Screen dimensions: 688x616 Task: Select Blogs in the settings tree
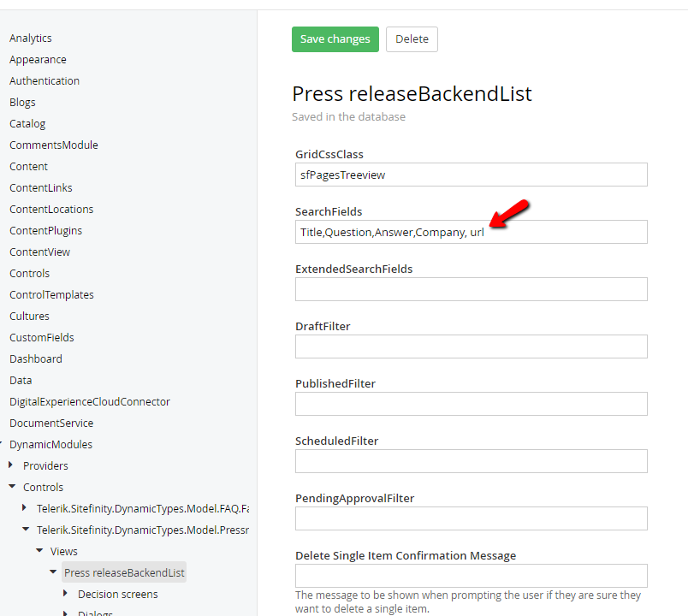tap(22, 102)
